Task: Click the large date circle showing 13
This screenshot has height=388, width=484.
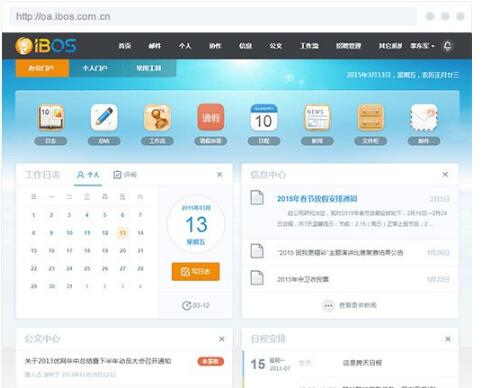Action: click(x=196, y=224)
